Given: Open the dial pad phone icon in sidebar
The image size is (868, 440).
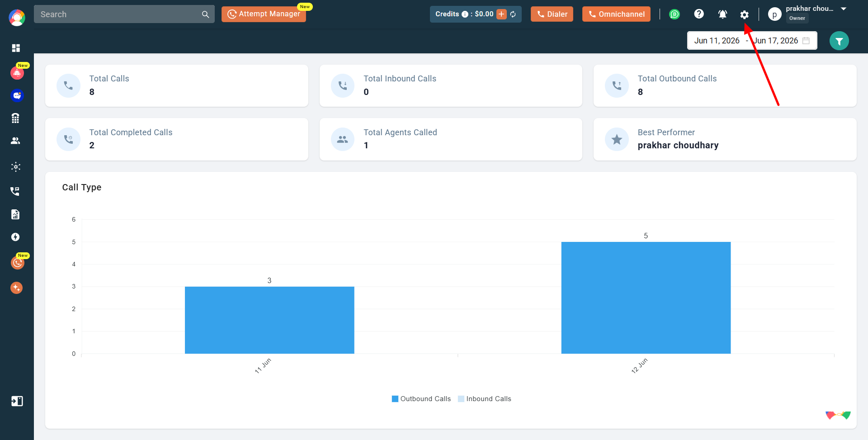Looking at the screenshot, I should [x=16, y=118].
